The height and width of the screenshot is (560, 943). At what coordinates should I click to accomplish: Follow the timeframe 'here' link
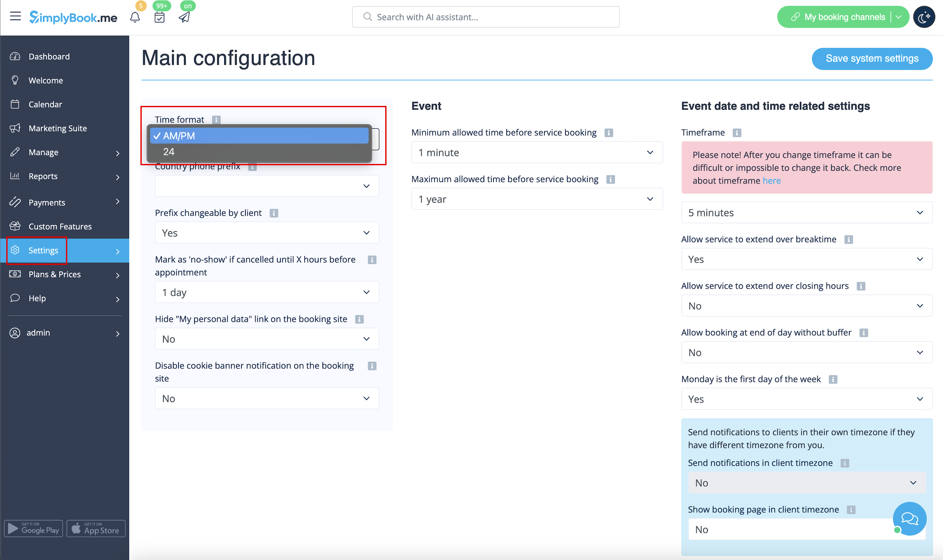[771, 181]
